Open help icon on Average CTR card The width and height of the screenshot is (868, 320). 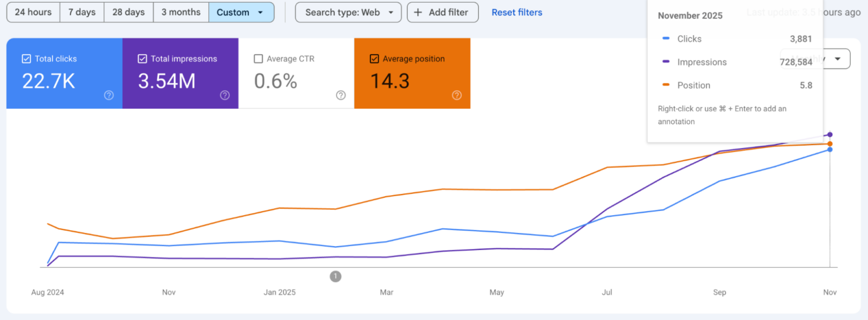click(341, 95)
